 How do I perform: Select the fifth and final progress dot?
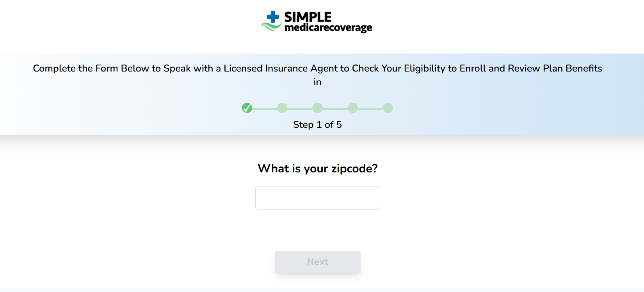(x=388, y=108)
